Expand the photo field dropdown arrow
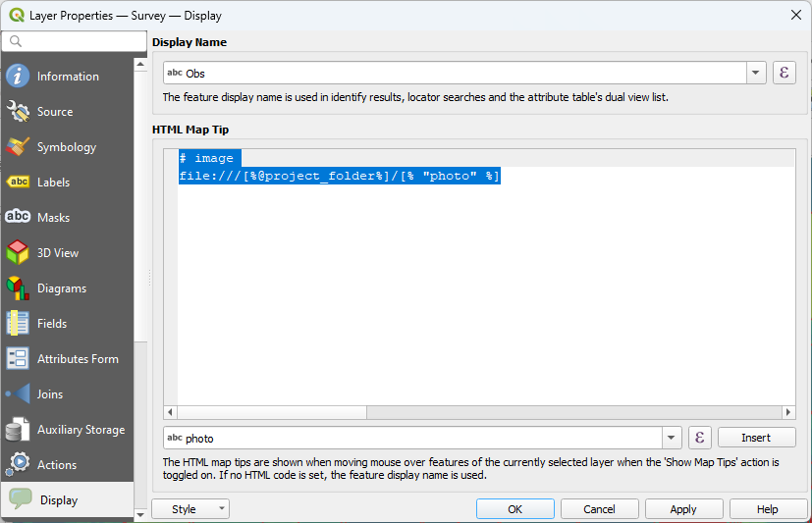Screen dimensions: 812x523 click(672, 438)
